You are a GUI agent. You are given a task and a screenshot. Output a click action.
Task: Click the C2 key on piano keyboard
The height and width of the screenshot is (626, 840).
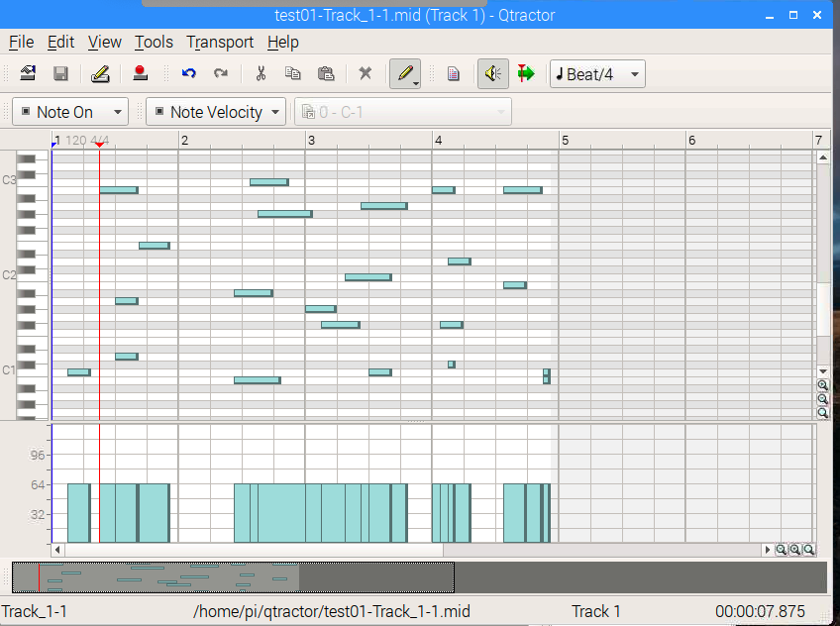(x=34, y=277)
